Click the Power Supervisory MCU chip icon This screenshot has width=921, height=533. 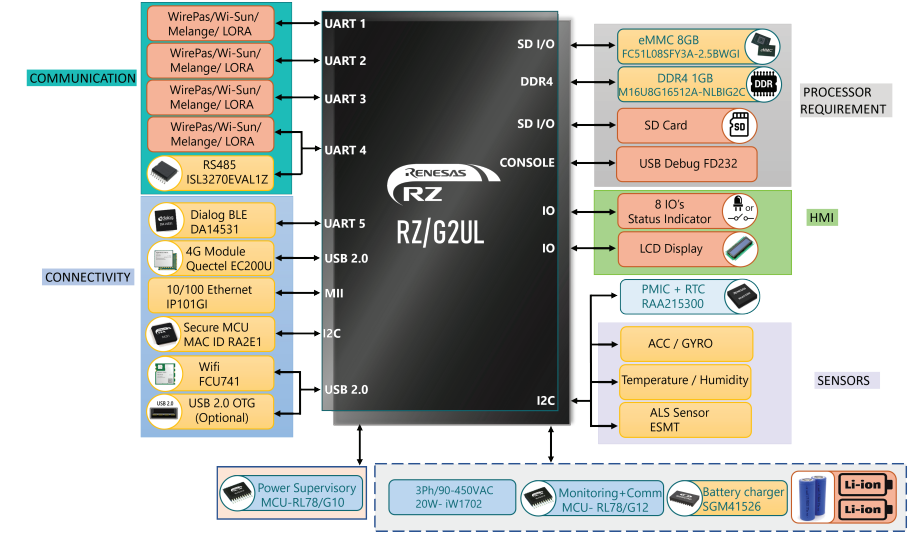point(237,493)
